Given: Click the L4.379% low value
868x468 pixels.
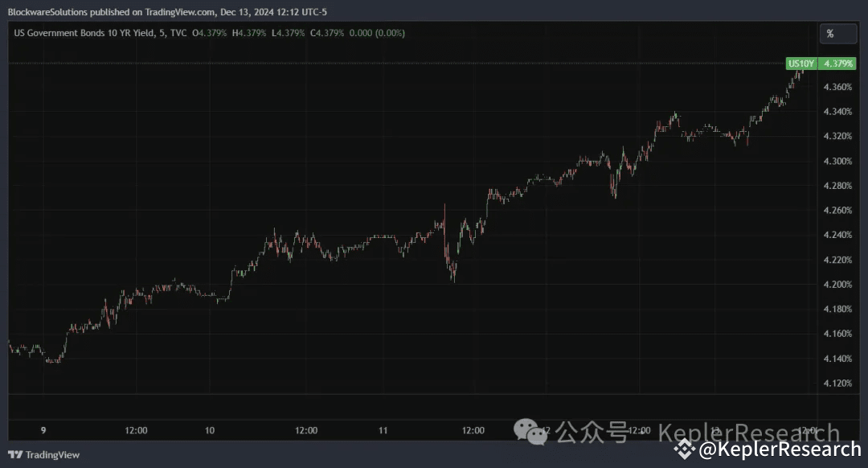Looking at the screenshot, I should point(288,33).
